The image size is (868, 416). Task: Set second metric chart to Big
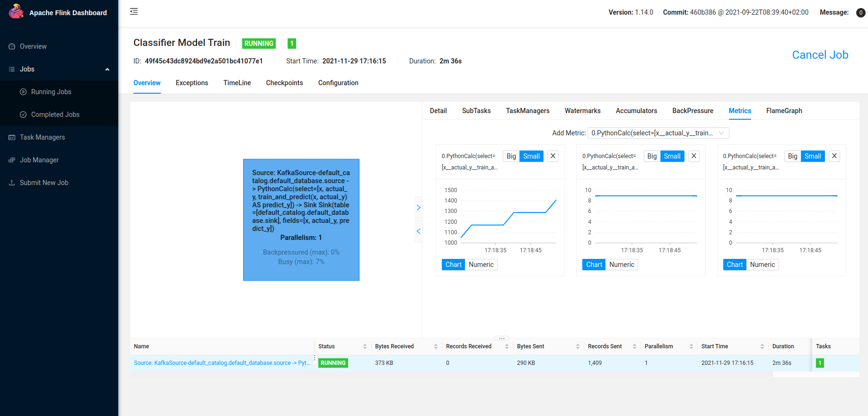652,156
